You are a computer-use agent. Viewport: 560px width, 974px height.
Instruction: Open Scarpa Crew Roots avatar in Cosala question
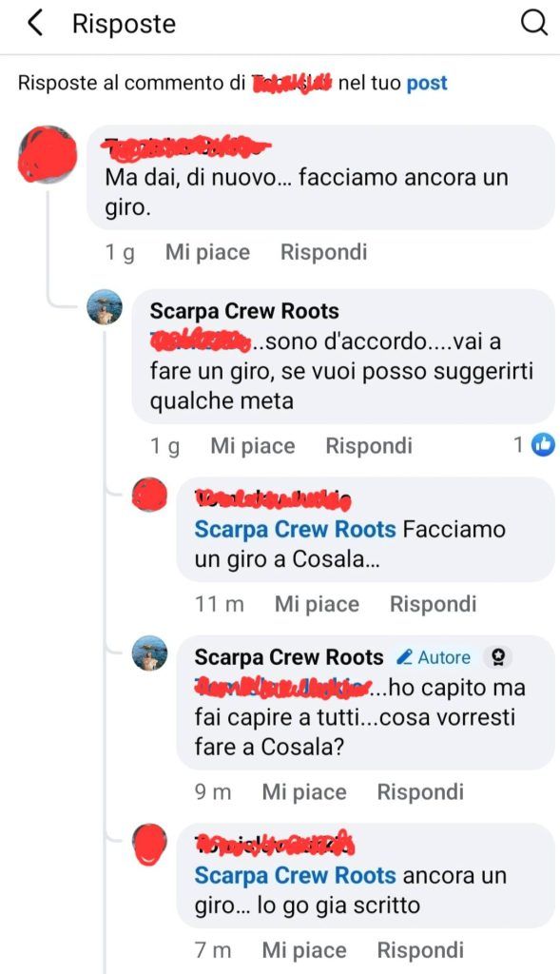(149, 653)
